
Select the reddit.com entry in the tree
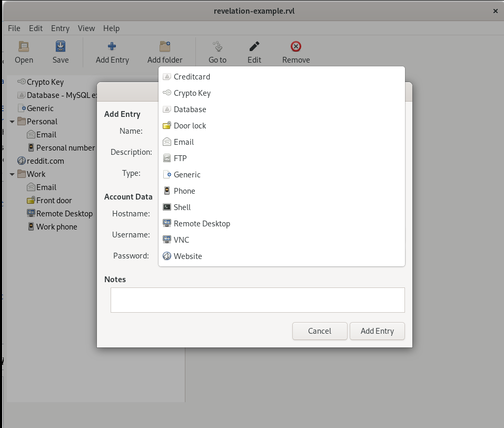point(45,161)
